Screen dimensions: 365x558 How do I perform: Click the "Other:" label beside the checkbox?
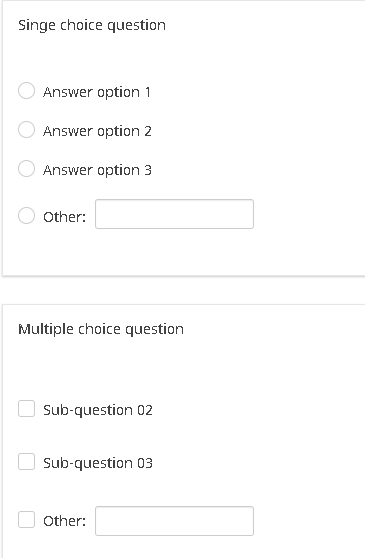[64, 521]
